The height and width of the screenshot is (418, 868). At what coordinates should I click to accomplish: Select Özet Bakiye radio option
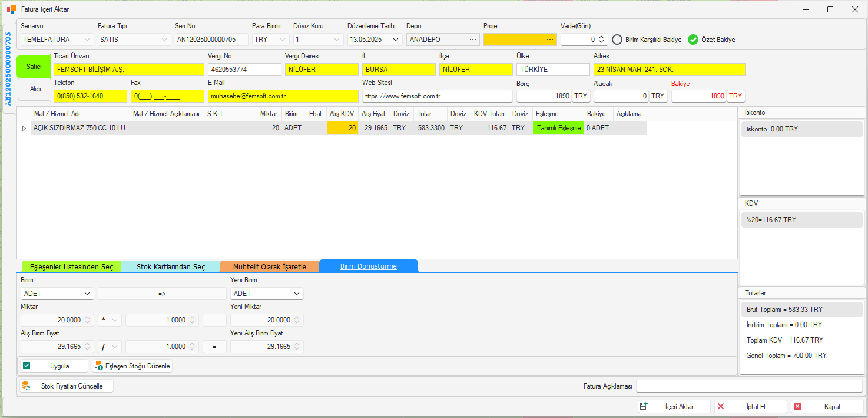click(693, 40)
